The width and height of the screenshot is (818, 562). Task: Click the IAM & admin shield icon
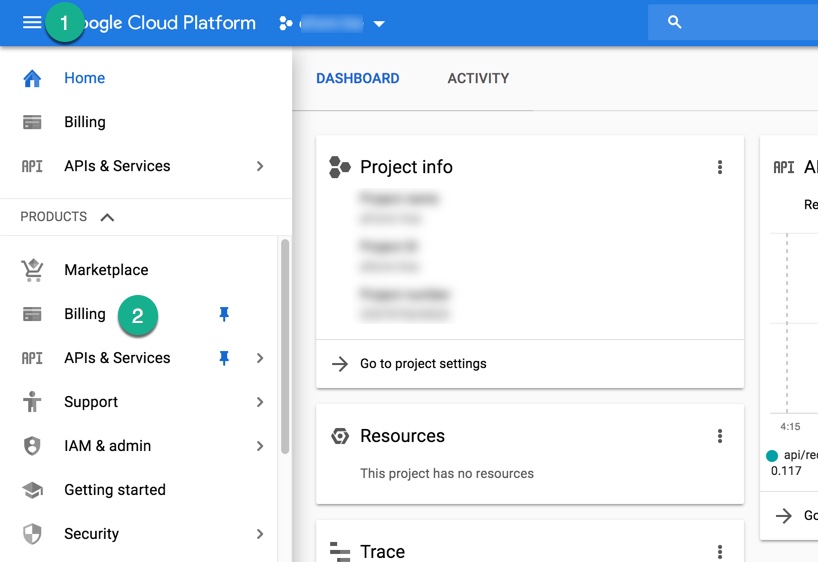click(32, 446)
